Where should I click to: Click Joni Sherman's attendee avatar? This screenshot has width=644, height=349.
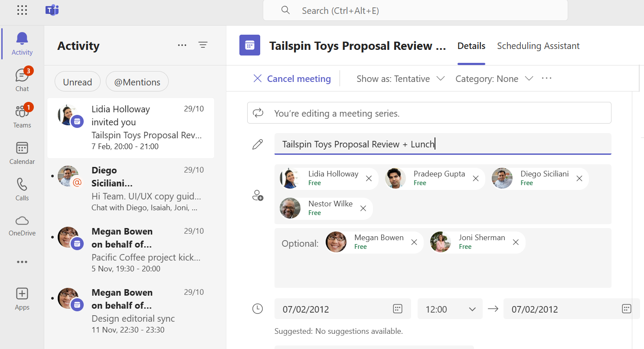pos(441,242)
